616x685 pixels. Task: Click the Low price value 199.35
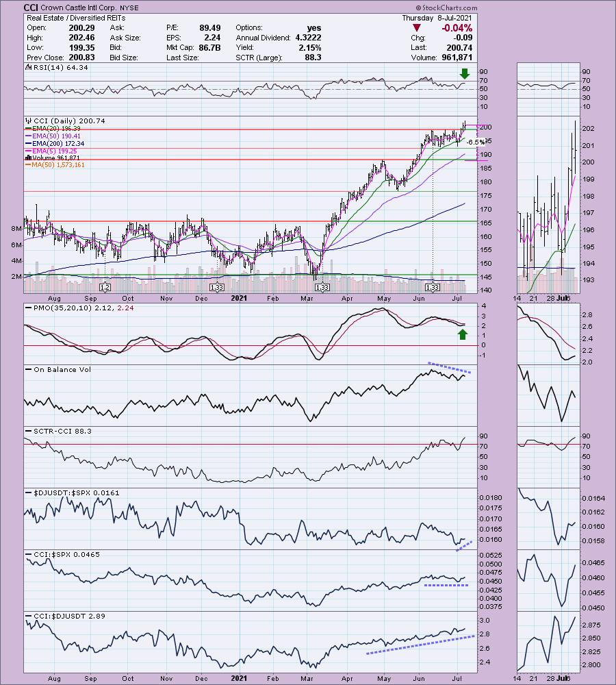[81, 48]
